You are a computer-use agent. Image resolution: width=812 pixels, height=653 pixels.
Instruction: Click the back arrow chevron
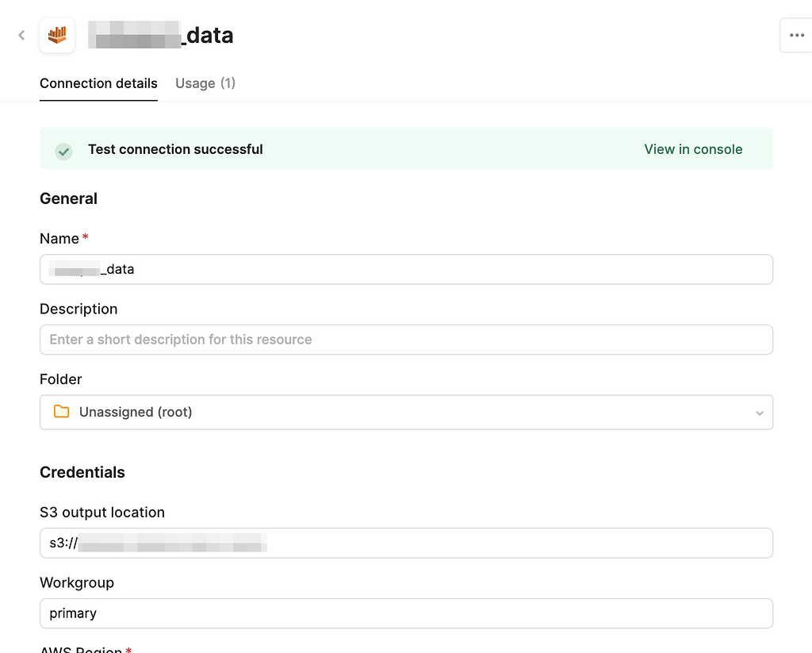21,35
